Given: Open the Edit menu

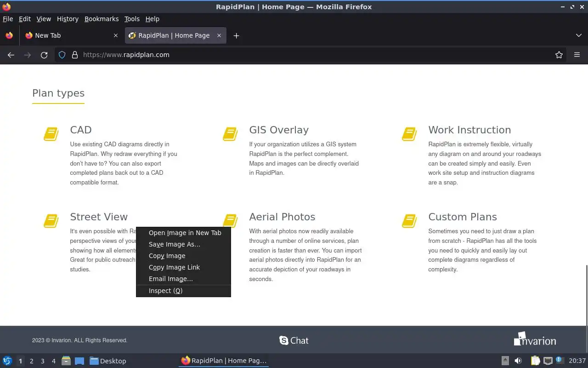Looking at the screenshot, I should (x=25, y=19).
